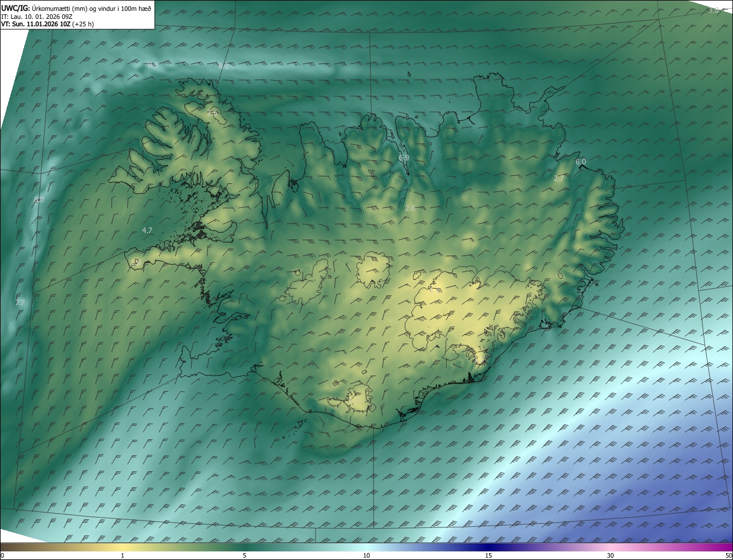Select the 30 tick on the color scale
This screenshot has width=733, height=560.
(610, 556)
